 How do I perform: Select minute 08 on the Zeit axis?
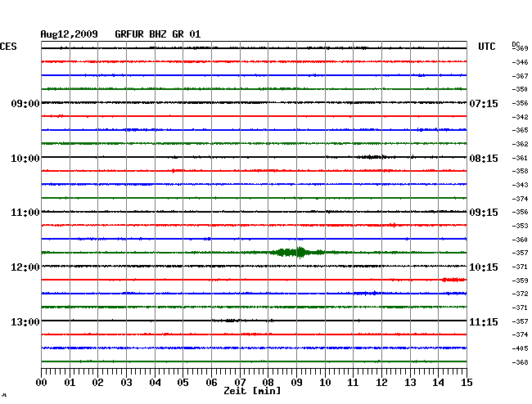pyautogui.click(x=268, y=383)
